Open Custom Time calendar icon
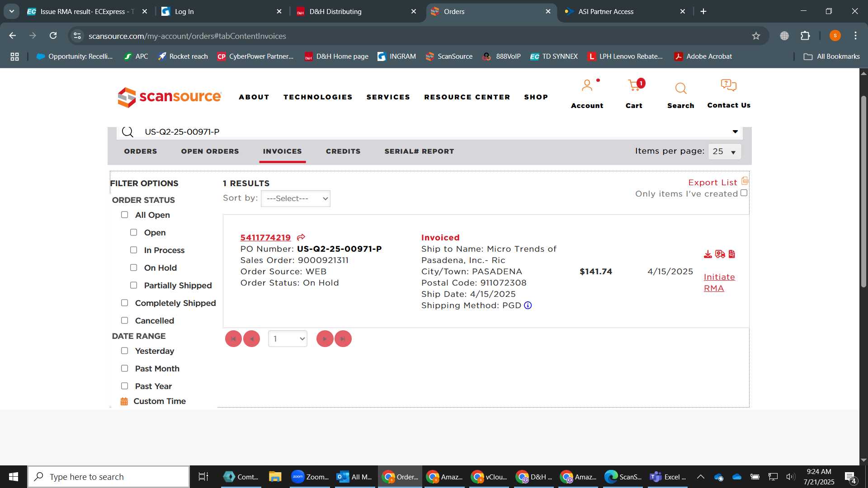Viewport: 868px width, 488px height. coord(124,401)
